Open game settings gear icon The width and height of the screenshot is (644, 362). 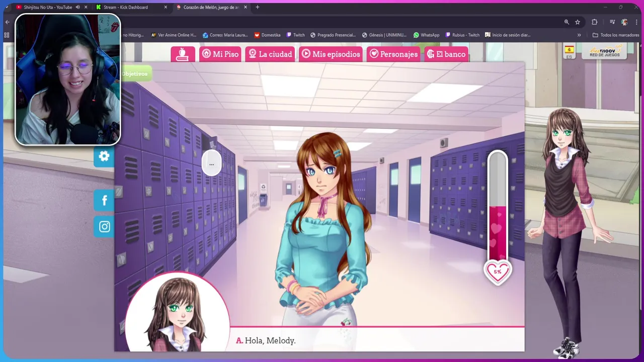point(104,156)
